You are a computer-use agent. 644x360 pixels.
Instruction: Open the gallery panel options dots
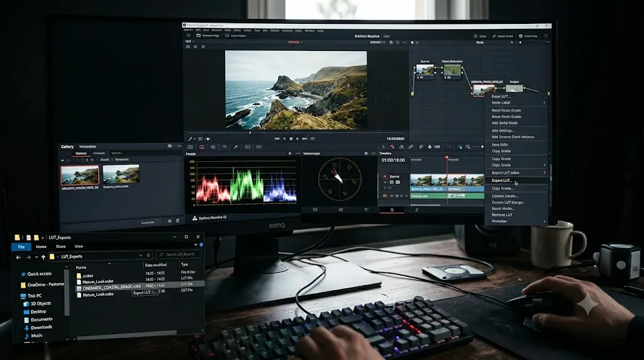(179, 146)
